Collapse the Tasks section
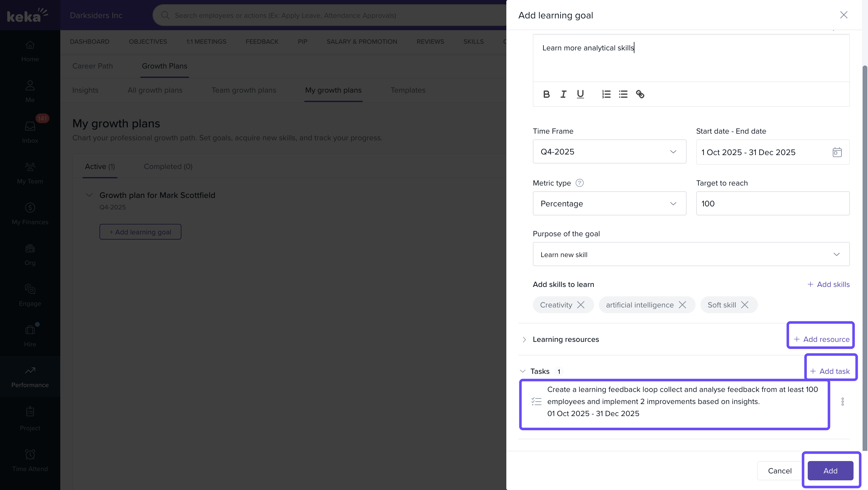Viewport: 868px width, 490px height. click(523, 371)
